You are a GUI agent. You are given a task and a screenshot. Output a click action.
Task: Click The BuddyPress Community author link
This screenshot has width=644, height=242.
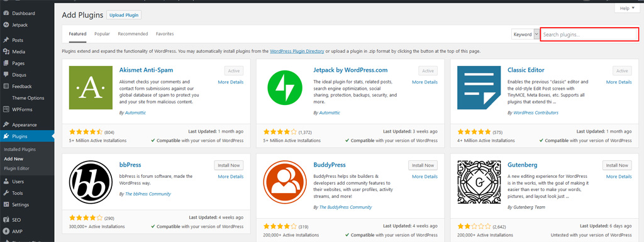point(345,207)
